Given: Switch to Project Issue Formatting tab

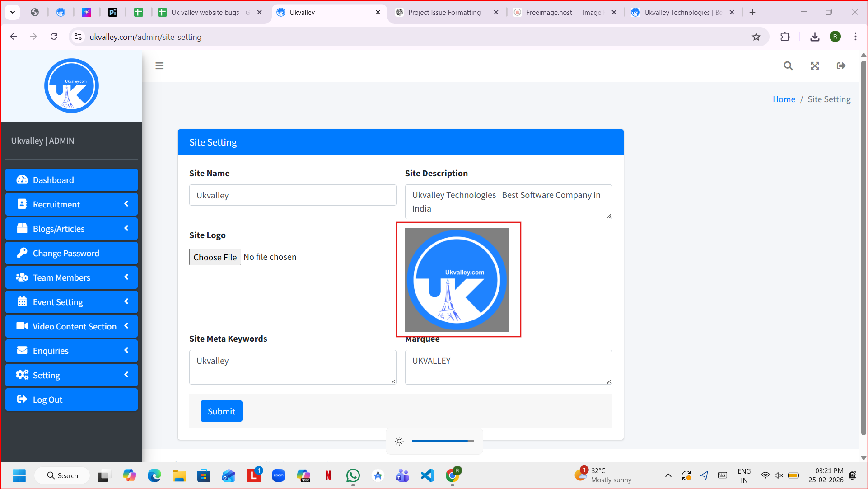Looking at the screenshot, I should pos(444,13).
